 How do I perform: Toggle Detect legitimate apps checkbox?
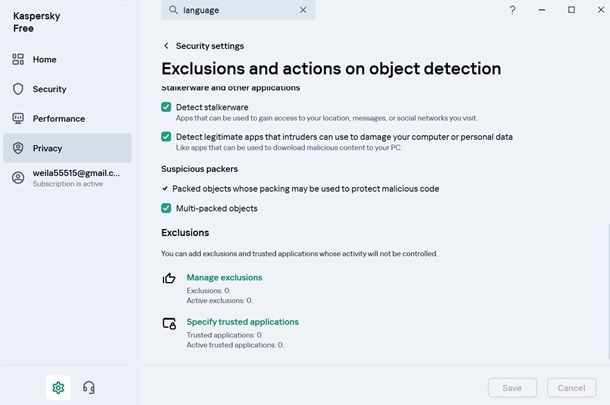[167, 136]
